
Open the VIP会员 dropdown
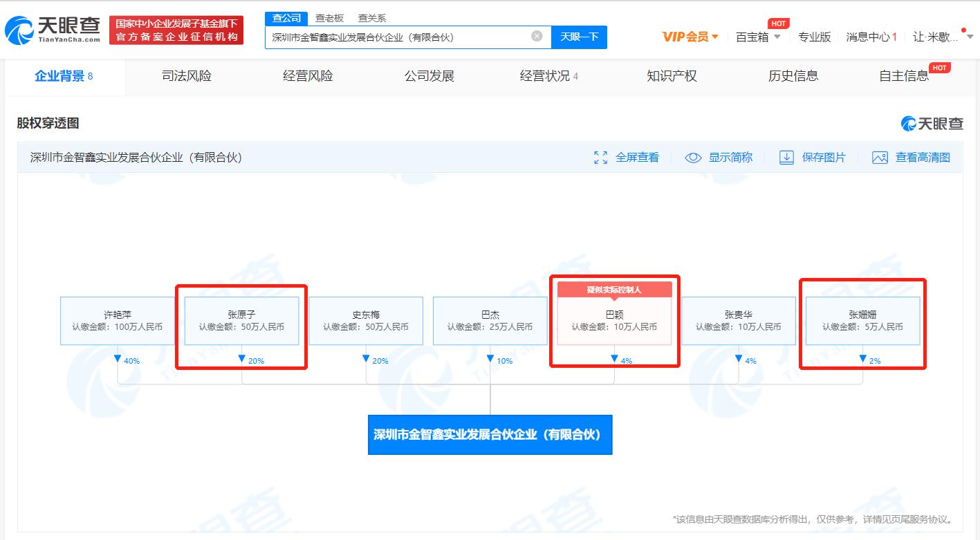tap(690, 37)
